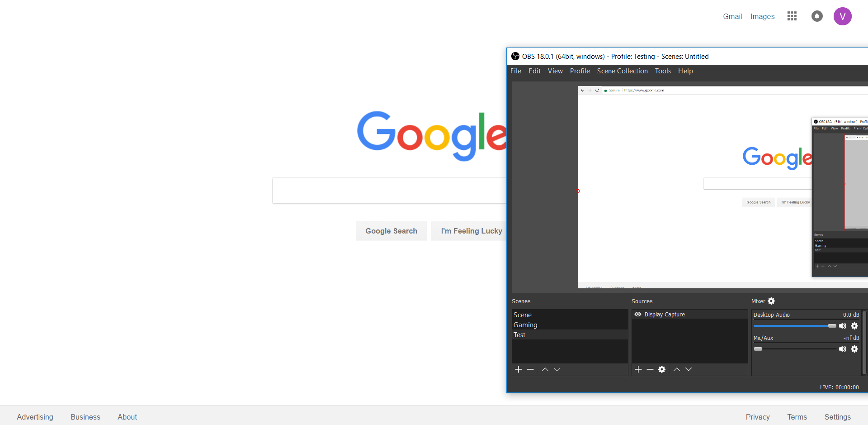Open OBS Help menu
This screenshot has width=868, height=425.
[x=685, y=71]
